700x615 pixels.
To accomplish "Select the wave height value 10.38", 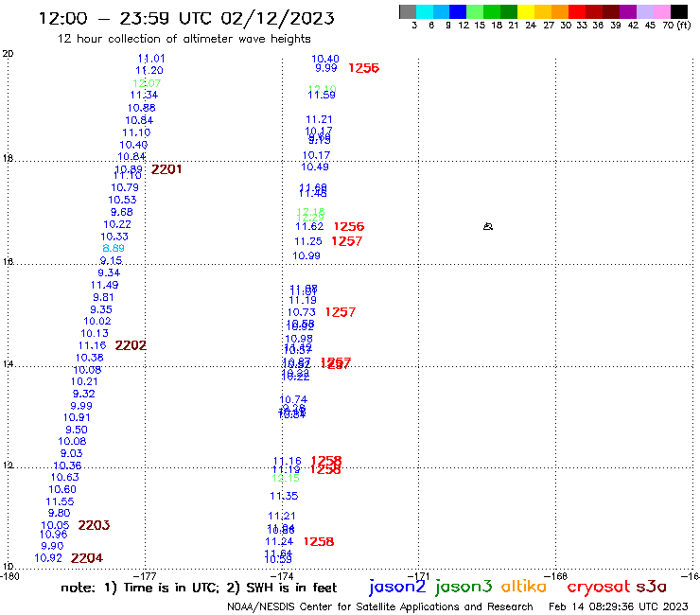I will tap(89, 358).
